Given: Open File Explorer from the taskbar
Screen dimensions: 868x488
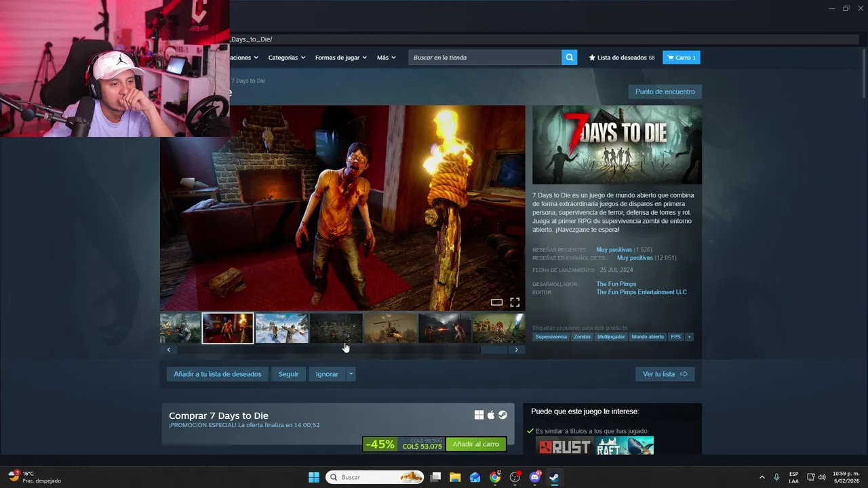Looking at the screenshot, I should 456,477.
